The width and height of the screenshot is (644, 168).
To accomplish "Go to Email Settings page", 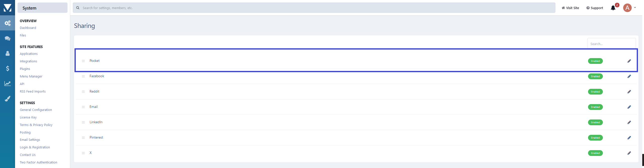I will click(x=30, y=140).
